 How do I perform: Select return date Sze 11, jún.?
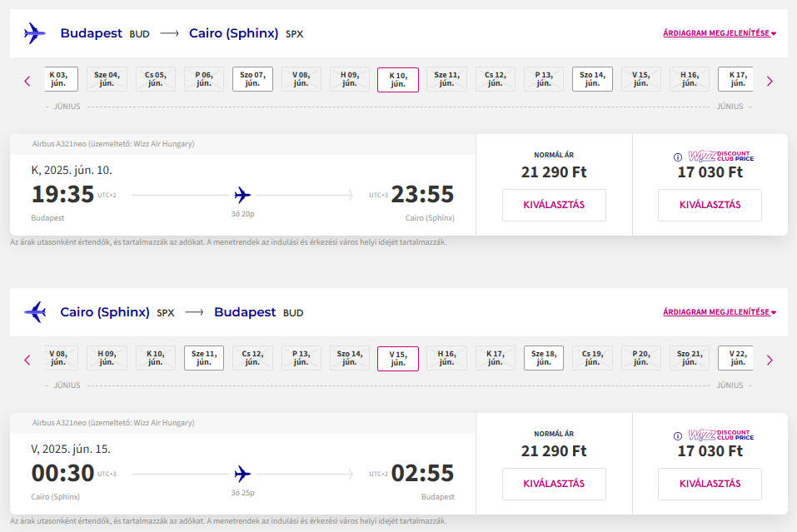[204, 358]
